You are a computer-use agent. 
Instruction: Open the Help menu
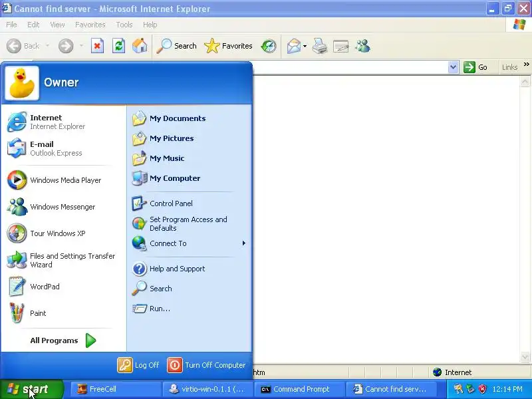click(x=150, y=25)
